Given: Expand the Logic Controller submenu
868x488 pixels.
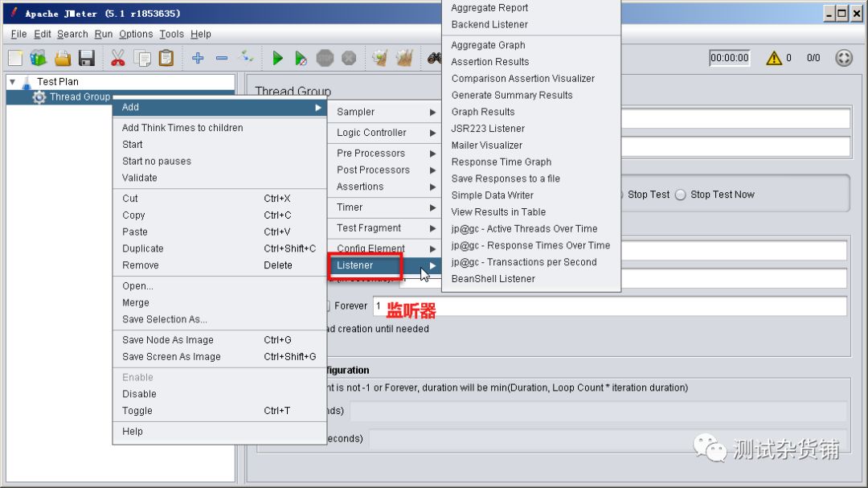Looking at the screenshot, I should (x=385, y=133).
